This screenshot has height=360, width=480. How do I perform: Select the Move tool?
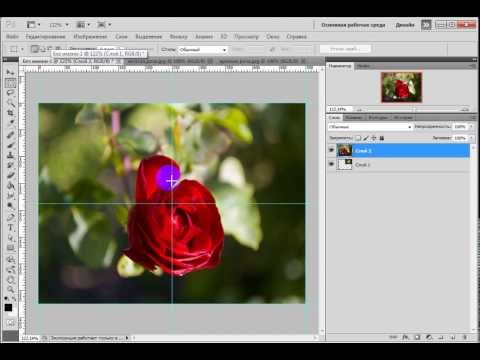[x=10, y=72]
